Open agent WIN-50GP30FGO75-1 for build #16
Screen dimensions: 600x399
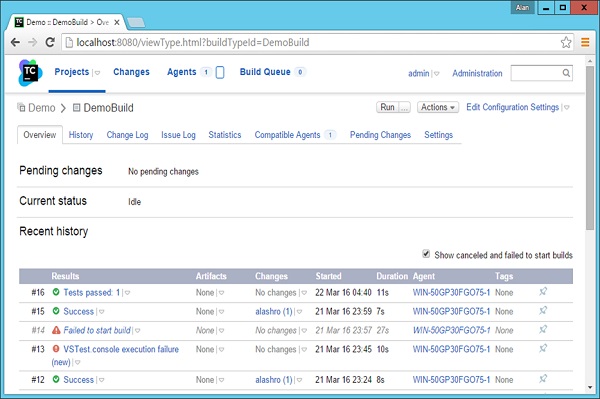tap(451, 292)
